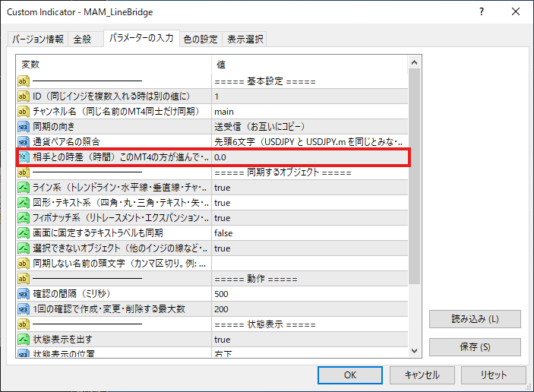Toggle the true value for 状態表示を出す

coord(310,340)
